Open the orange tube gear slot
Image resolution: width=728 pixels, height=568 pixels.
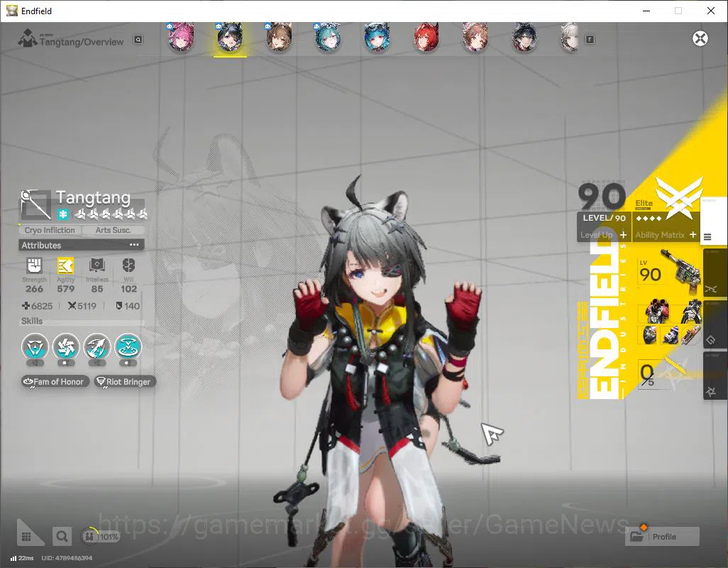pos(690,334)
